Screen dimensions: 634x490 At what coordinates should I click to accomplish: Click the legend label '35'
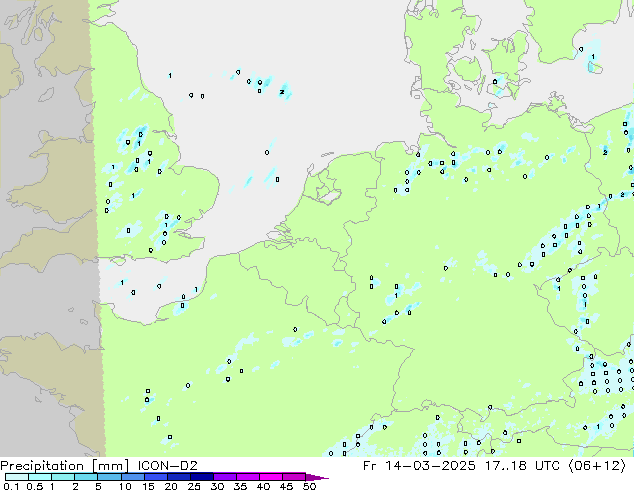(x=241, y=486)
